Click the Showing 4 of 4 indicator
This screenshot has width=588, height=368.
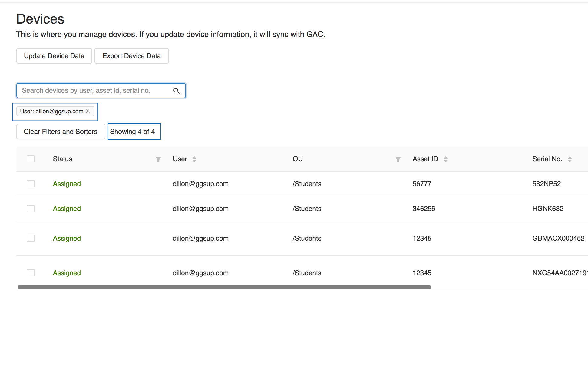[x=134, y=132]
